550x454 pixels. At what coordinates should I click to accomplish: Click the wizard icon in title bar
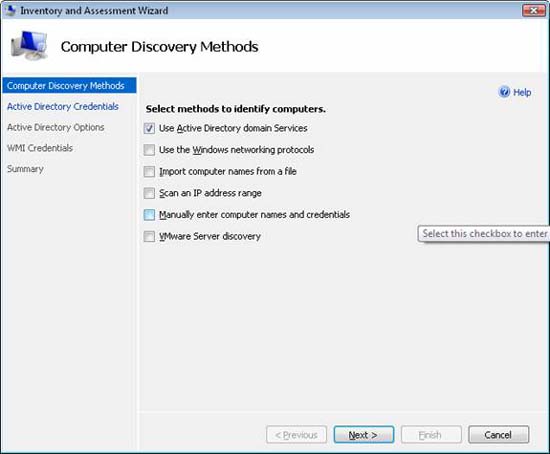[x=11, y=11]
